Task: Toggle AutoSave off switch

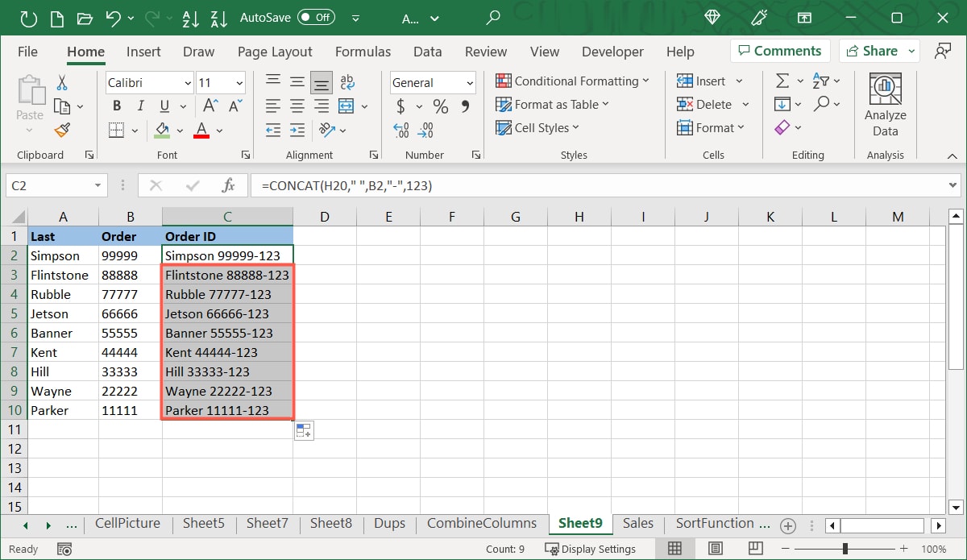Action: point(316,16)
